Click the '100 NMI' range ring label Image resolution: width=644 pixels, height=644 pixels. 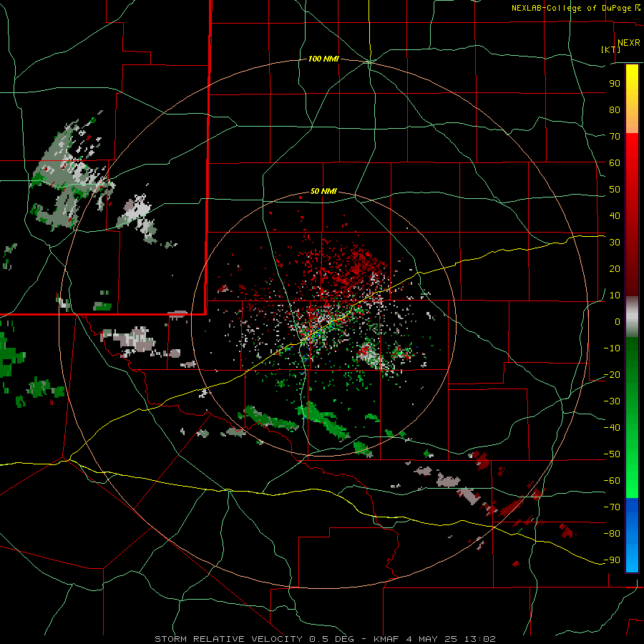pos(323,59)
